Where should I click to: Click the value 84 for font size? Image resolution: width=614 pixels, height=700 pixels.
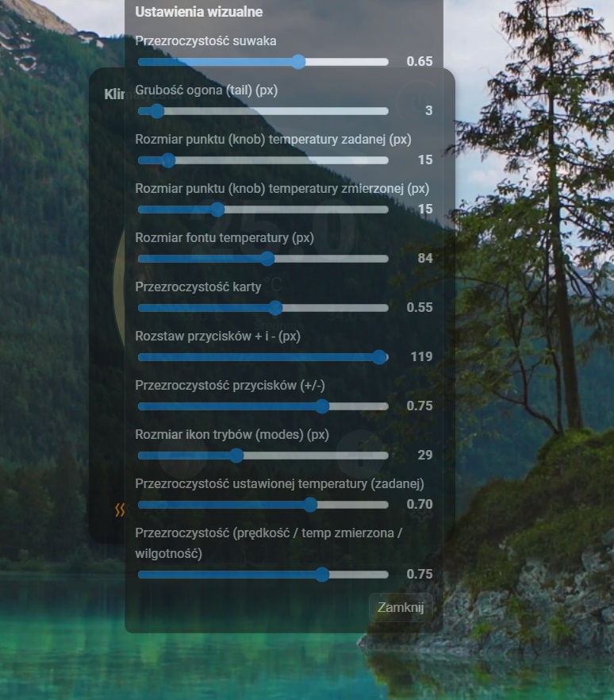click(425, 258)
